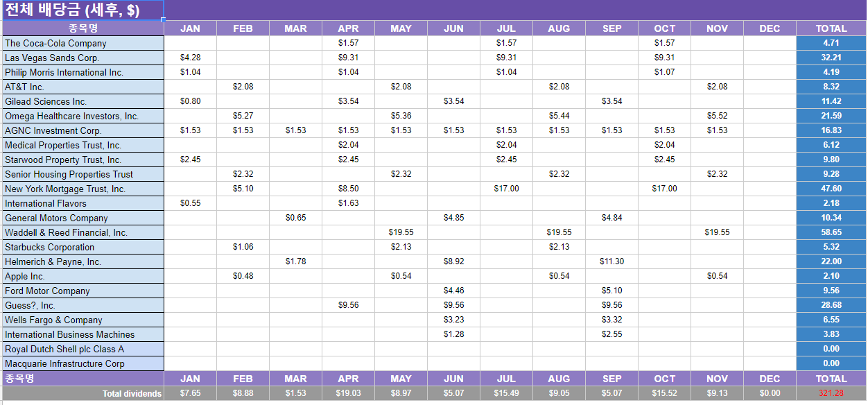Select the Royal Dutch Shell plc Class A cell
This screenshot has height=405, width=868.
pos(83,349)
